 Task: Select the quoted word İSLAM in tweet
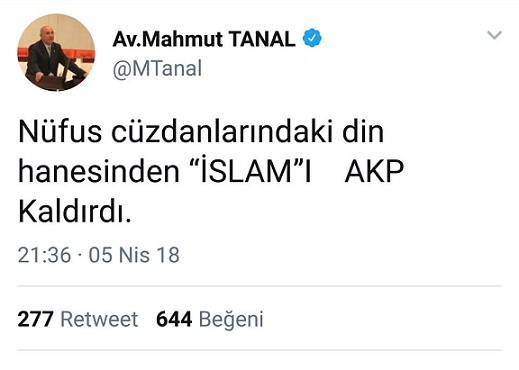248,170
